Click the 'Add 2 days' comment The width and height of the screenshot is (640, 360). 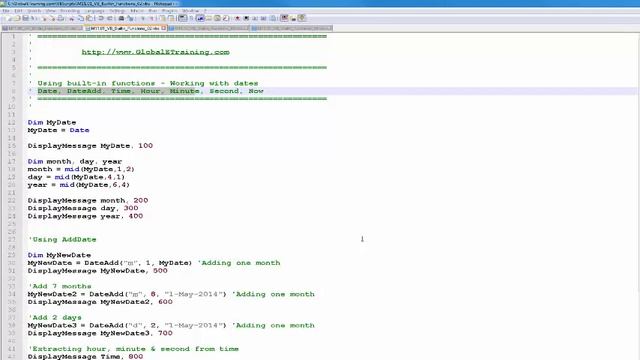[x=55, y=318]
